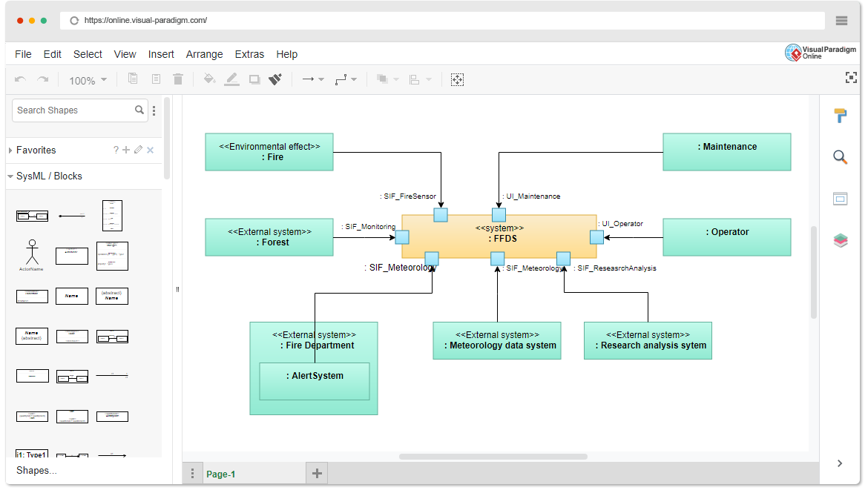Open the Arrange menu
The image size is (868, 493).
(204, 54)
